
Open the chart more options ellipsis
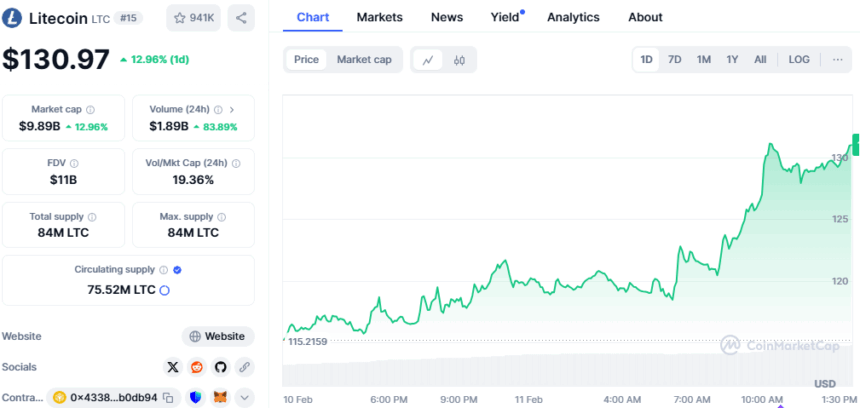[x=838, y=60]
